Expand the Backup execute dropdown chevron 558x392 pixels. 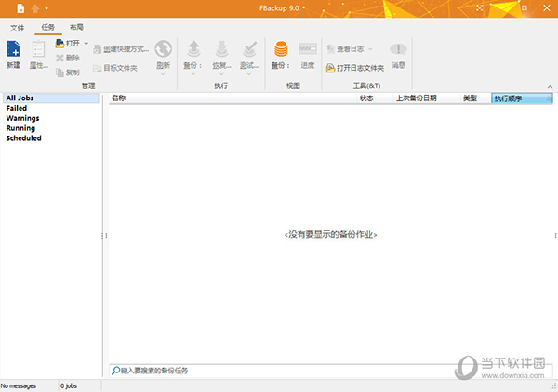(193, 74)
